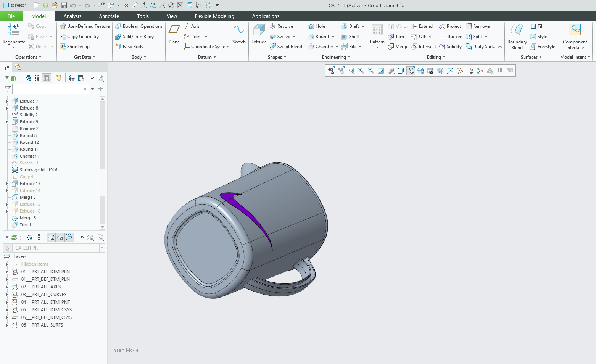Screen dimensions: 596x364
Task: Click the Zoom In icon in graphics toolbar
Action: pyautogui.click(x=361, y=71)
